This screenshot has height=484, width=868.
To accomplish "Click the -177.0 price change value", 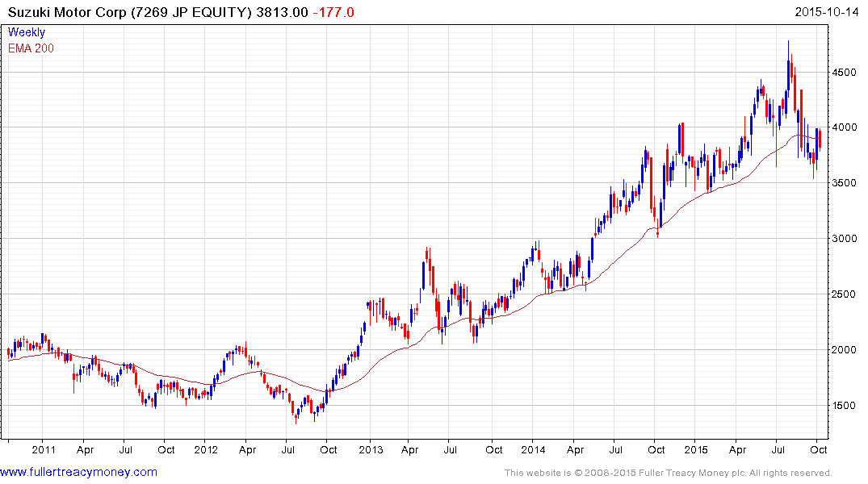I will click(x=333, y=12).
